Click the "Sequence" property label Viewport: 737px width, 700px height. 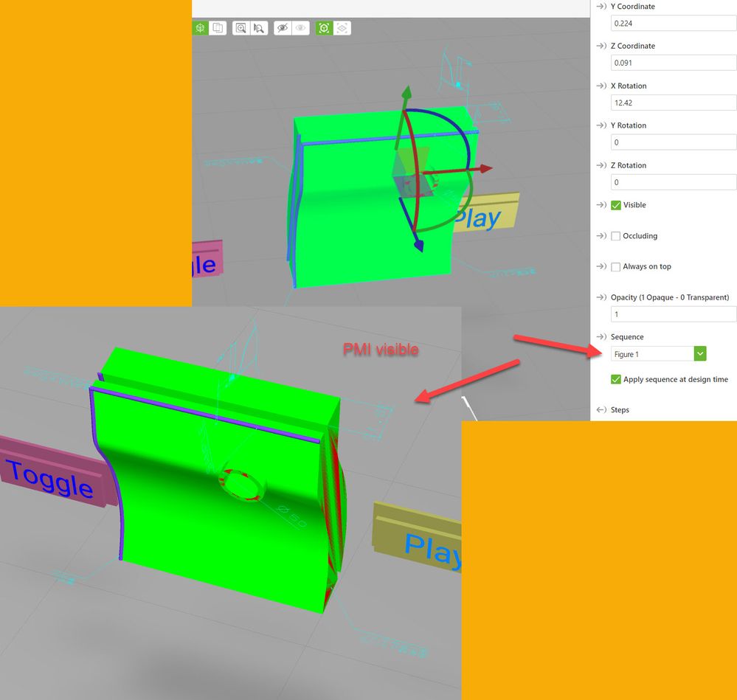point(627,337)
